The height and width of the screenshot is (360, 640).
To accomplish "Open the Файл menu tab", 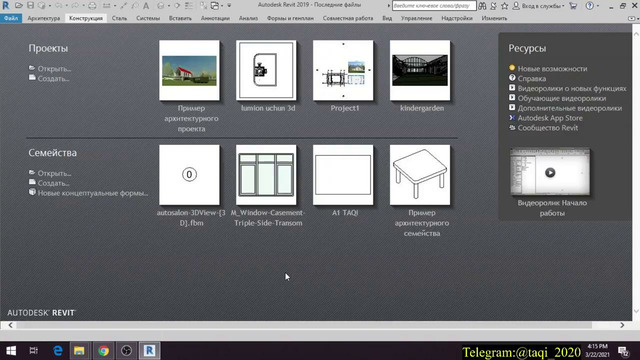I will click(x=11, y=18).
